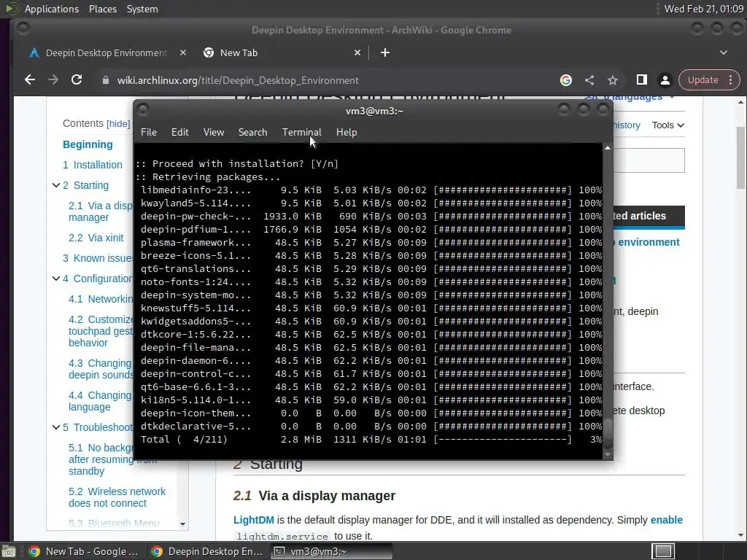The width and height of the screenshot is (747, 560).
Task: Switch to New Tab - Google taskbar window
Action: point(83,551)
